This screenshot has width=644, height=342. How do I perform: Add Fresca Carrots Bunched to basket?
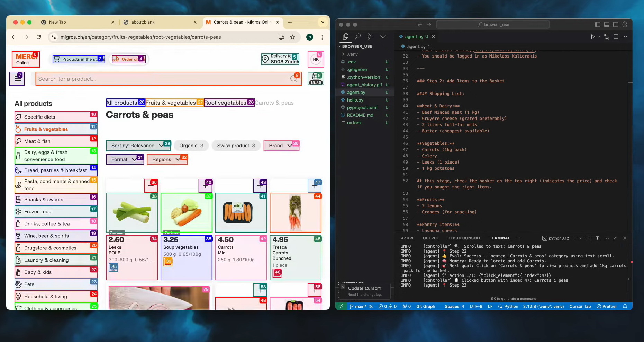315,186
